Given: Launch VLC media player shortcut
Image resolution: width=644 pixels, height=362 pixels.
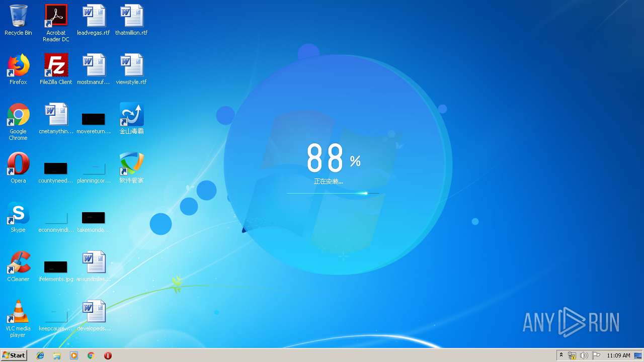Looking at the screenshot, I should (18, 319).
